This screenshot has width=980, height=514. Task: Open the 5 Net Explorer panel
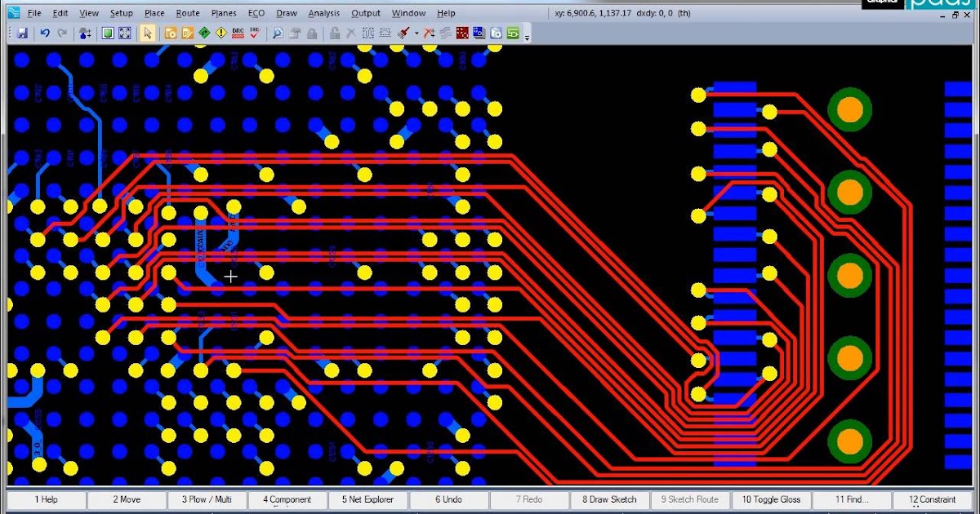point(367,499)
